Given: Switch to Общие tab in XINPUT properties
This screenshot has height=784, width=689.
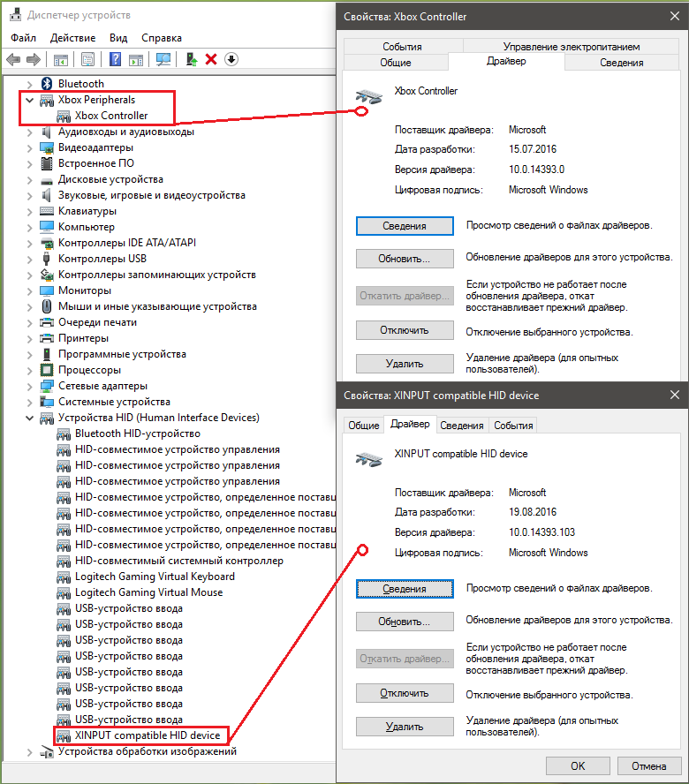Looking at the screenshot, I should [364, 426].
